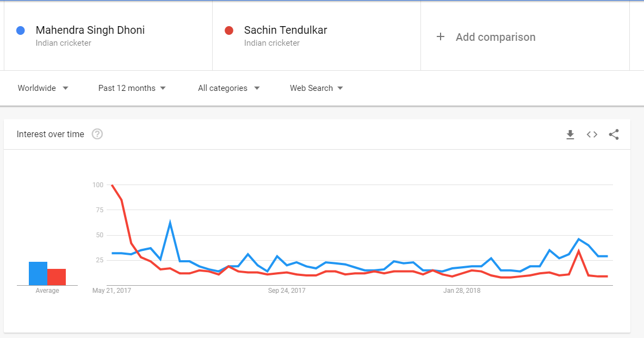The height and width of the screenshot is (338, 644).
Task: Click the Jan 28, 2018 axis label
Action: click(462, 291)
